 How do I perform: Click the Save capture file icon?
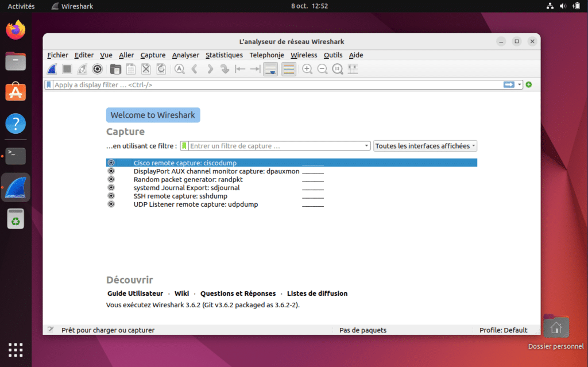click(x=130, y=69)
